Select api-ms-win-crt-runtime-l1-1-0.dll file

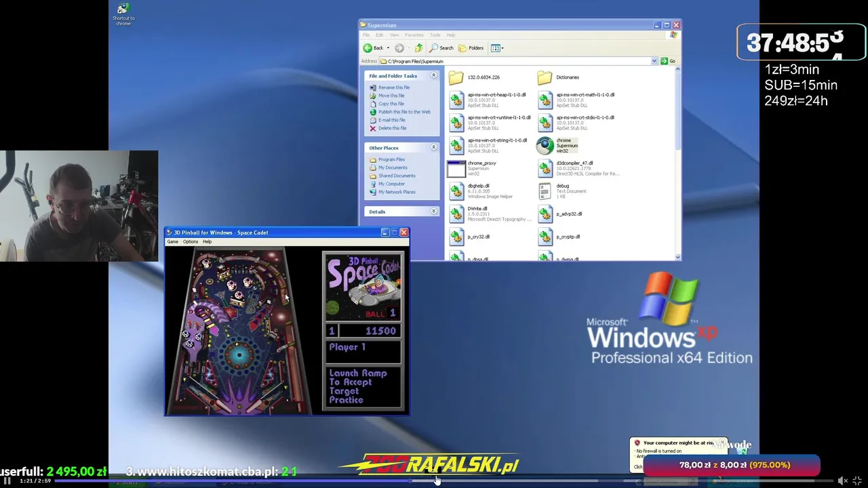(490, 123)
